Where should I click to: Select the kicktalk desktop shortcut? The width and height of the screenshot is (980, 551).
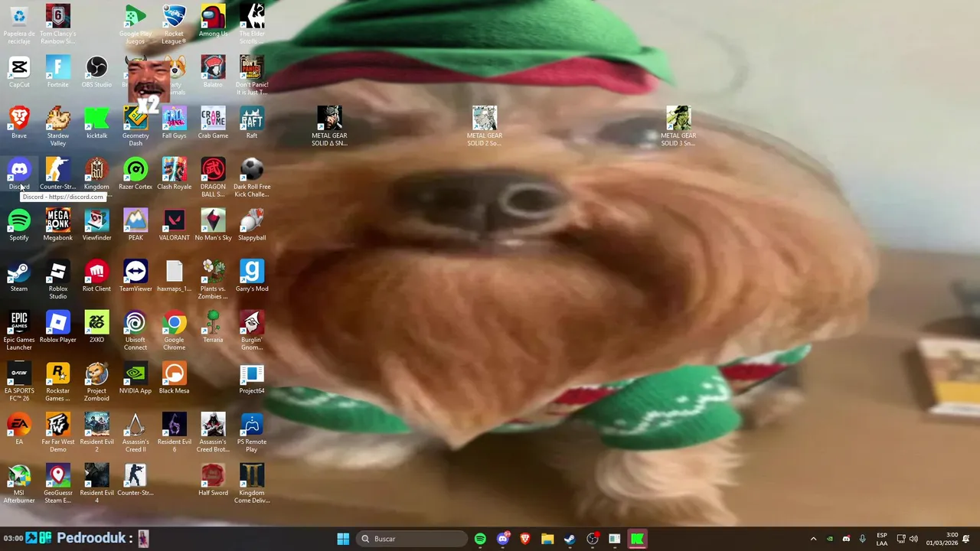pyautogui.click(x=96, y=123)
